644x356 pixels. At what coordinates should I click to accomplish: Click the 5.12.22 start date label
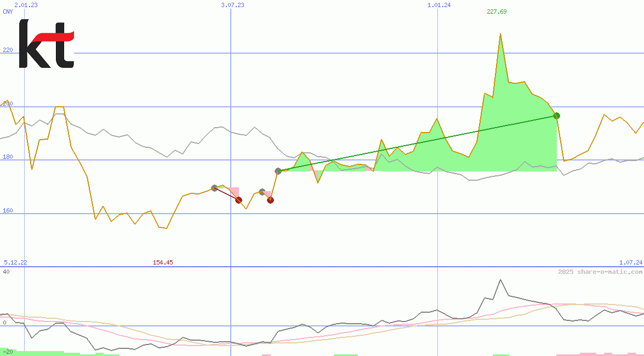[15, 262]
